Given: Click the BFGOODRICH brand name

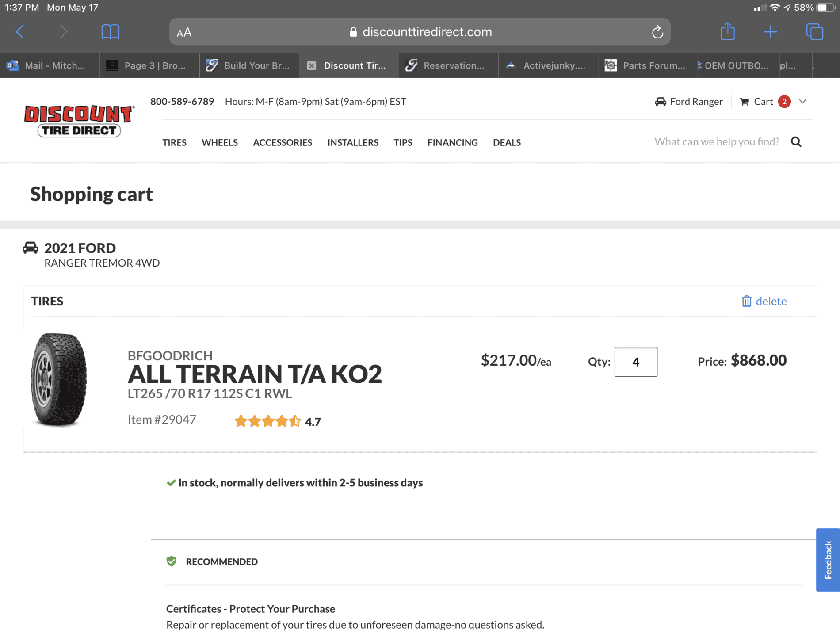Looking at the screenshot, I should 170,355.
